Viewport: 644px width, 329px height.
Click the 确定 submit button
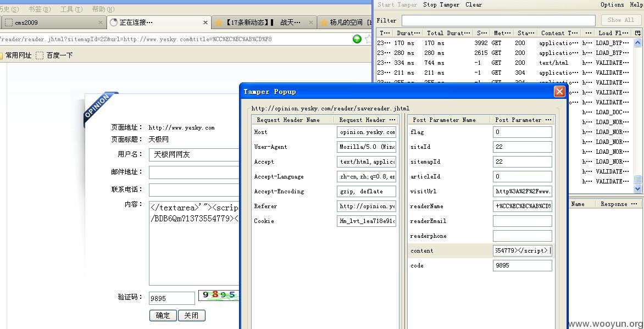point(163,315)
